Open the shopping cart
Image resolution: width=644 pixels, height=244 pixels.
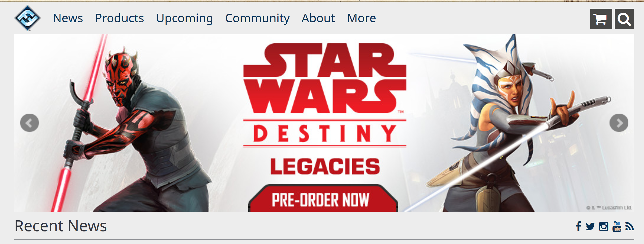pyautogui.click(x=601, y=19)
